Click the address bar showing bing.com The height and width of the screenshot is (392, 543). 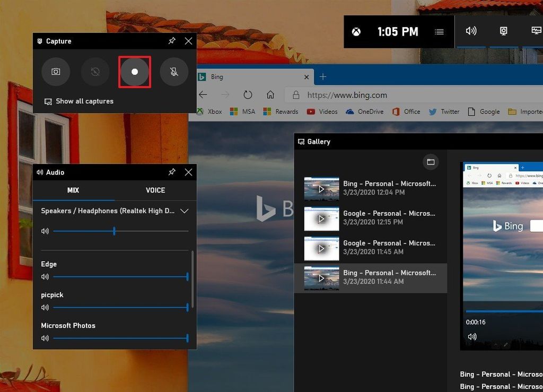pos(414,95)
